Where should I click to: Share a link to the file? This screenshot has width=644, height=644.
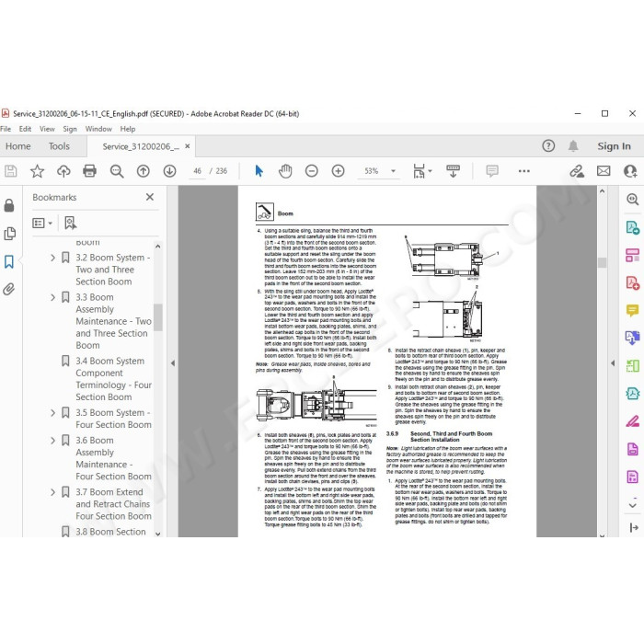577,171
